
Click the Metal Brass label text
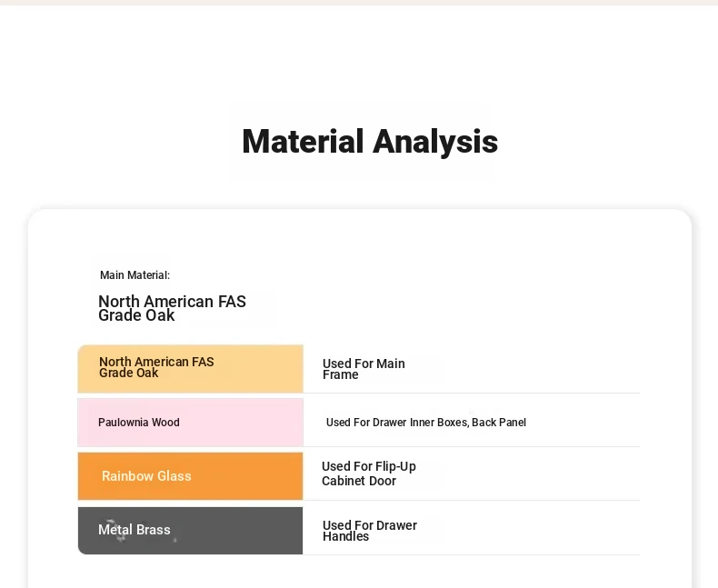click(x=135, y=530)
